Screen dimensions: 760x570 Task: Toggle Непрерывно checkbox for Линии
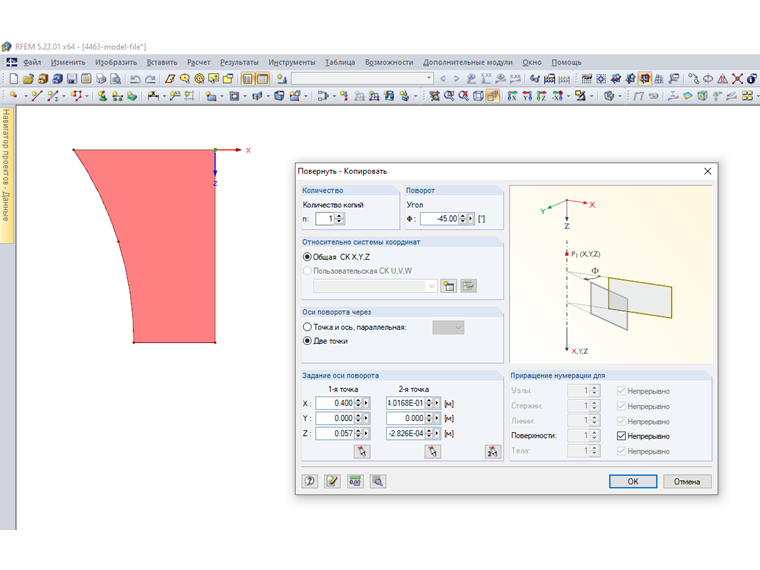(621, 421)
